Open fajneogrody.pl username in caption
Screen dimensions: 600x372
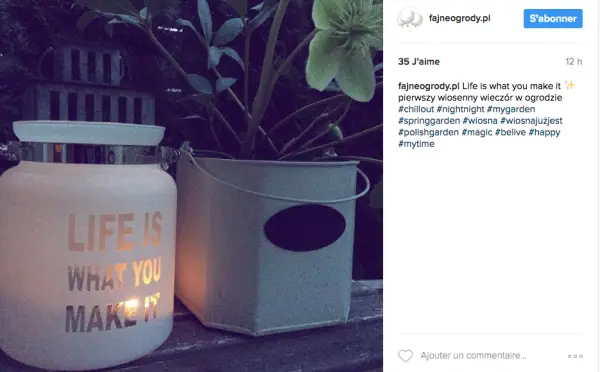click(x=429, y=86)
